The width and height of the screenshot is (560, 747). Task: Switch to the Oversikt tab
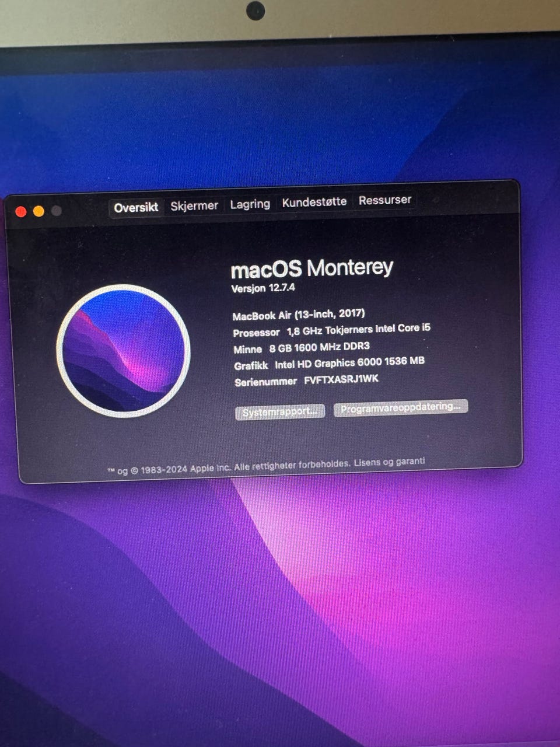[x=136, y=208]
